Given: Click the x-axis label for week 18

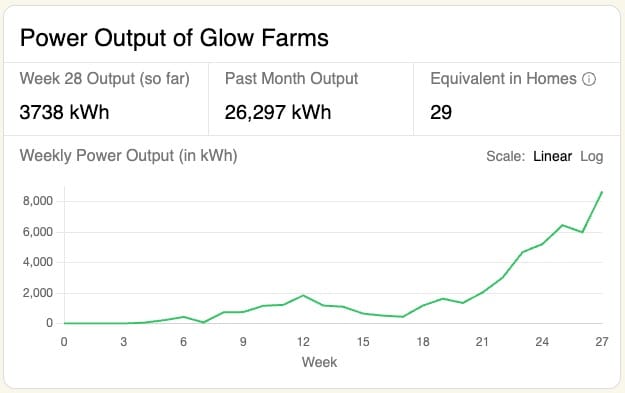Looking at the screenshot, I should pyautogui.click(x=423, y=342).
